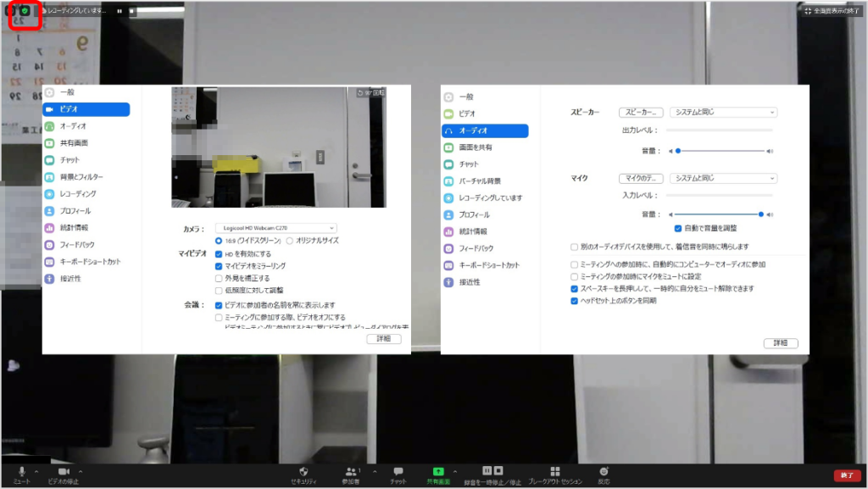Click the スピーカー test button
The image size is (868, 489).
click(641, 113)
